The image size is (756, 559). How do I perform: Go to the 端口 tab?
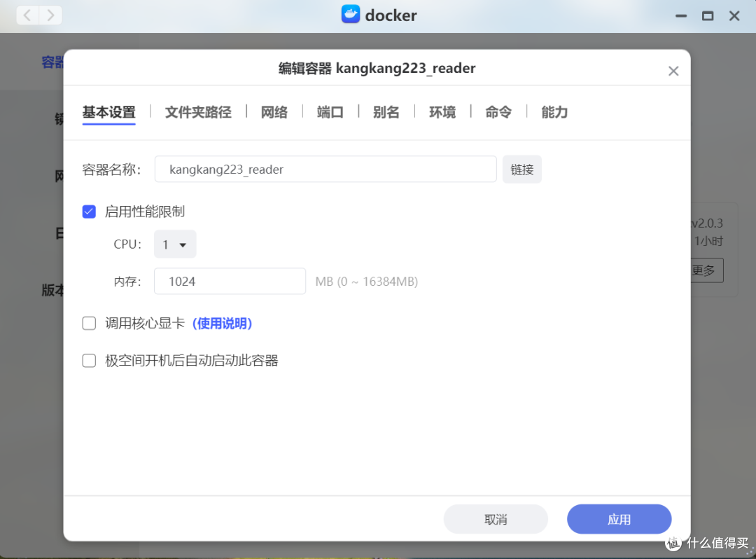pos(330,112)
